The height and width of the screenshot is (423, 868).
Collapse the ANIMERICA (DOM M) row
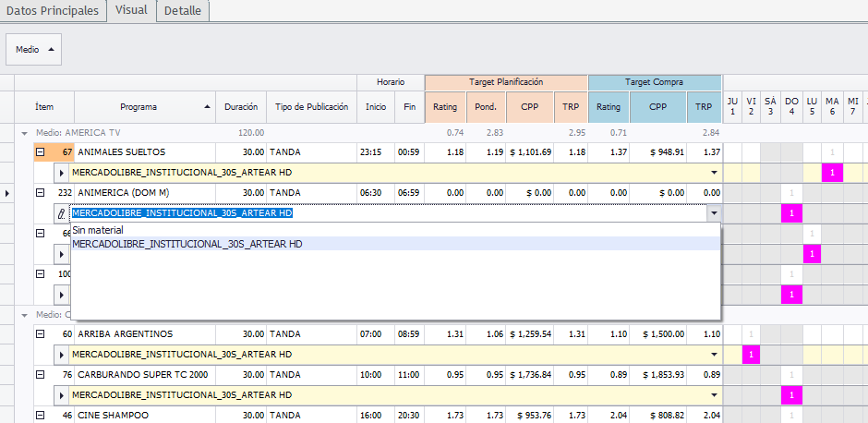(41, 192)
